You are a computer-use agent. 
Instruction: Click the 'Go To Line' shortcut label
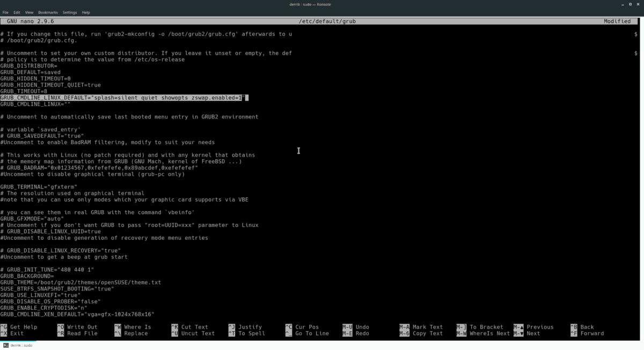pyautogui.click(x=312, y=333)
